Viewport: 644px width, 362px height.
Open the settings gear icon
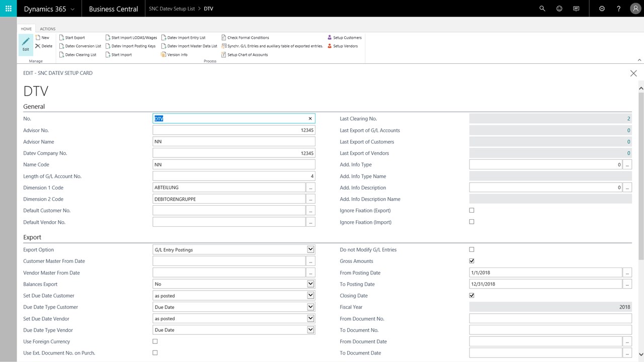click(x=602, y=9)
